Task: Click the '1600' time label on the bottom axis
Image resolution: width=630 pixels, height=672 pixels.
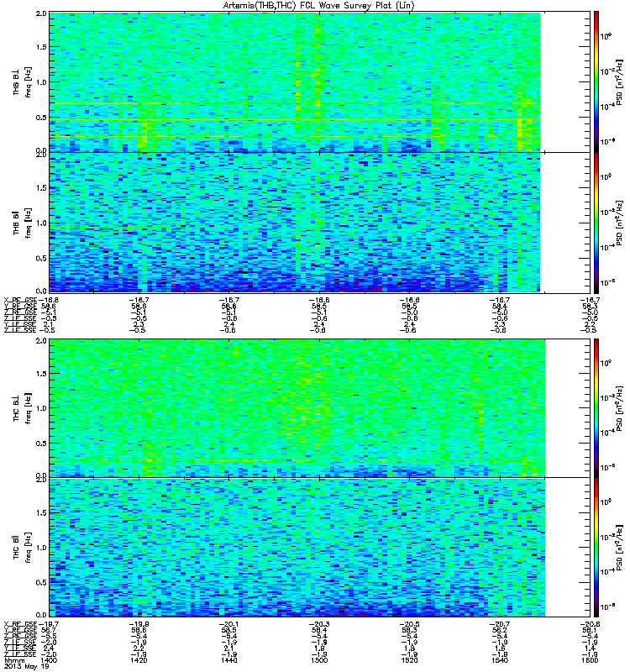Action: click(x=590, y=660)
